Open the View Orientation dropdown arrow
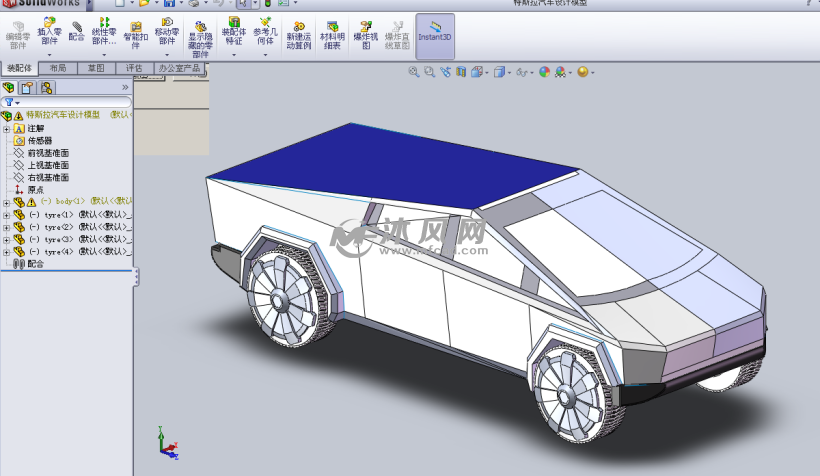 pyautogui.click(x=487, y=73)
